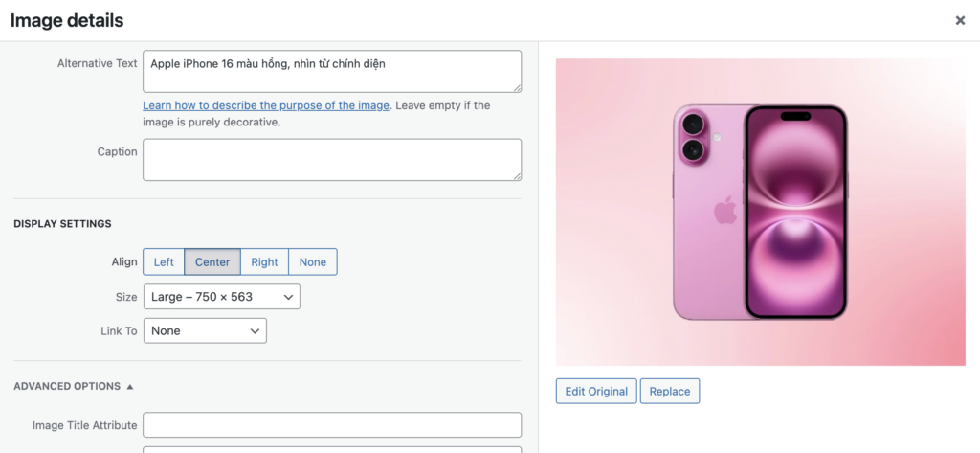Close the Image details dialog
This screenshot has height=453, width=980.
coord(960,20)
